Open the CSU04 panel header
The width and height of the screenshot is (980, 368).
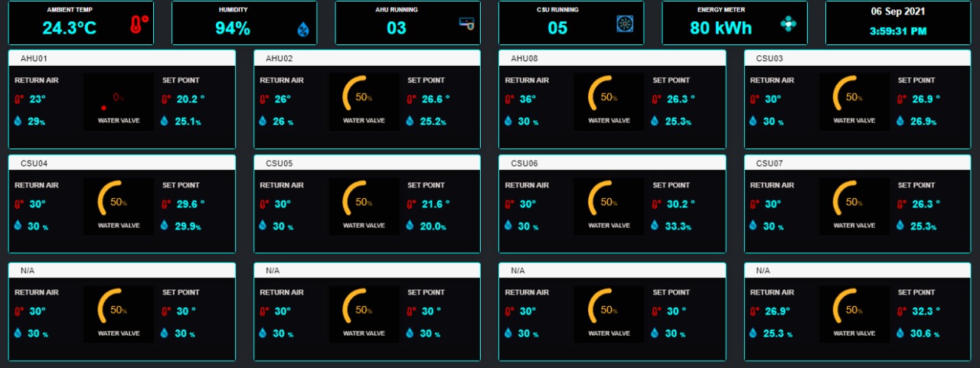(122, 163)
